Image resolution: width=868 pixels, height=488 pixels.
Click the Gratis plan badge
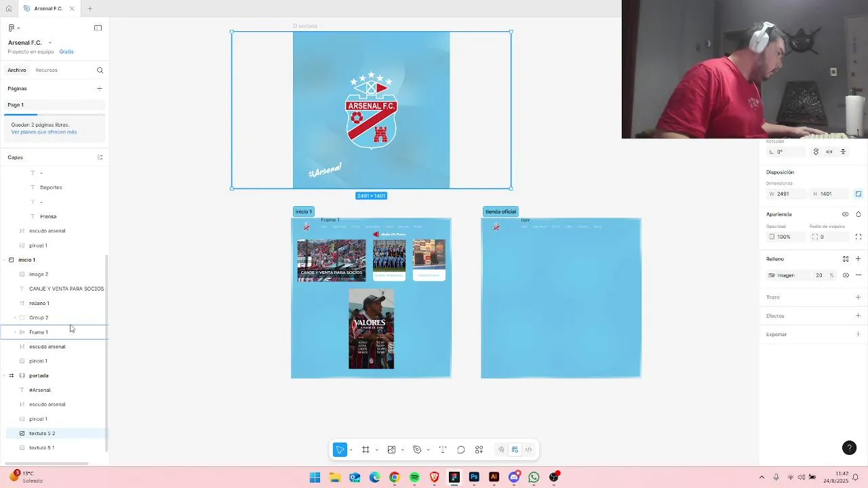(x=66, y=52)
